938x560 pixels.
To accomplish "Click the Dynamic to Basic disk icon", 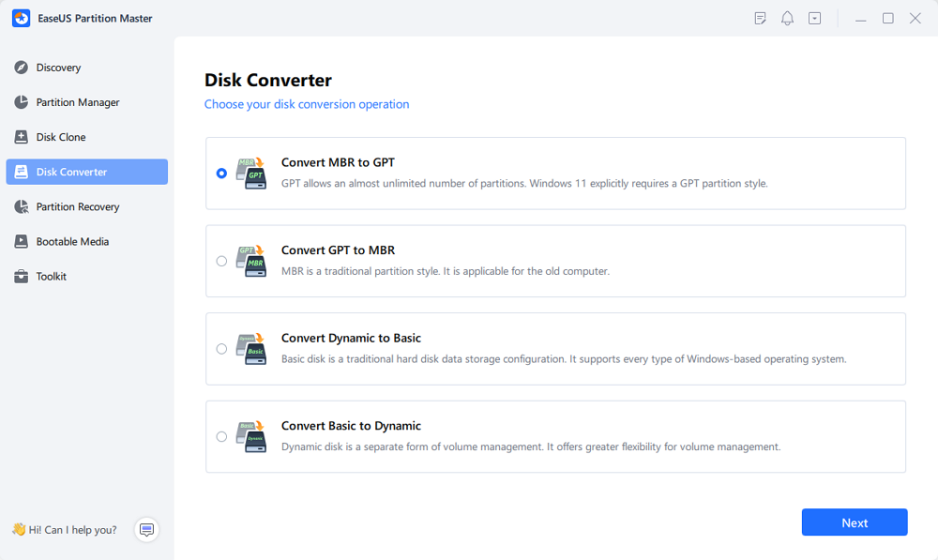I will [251, 349].
